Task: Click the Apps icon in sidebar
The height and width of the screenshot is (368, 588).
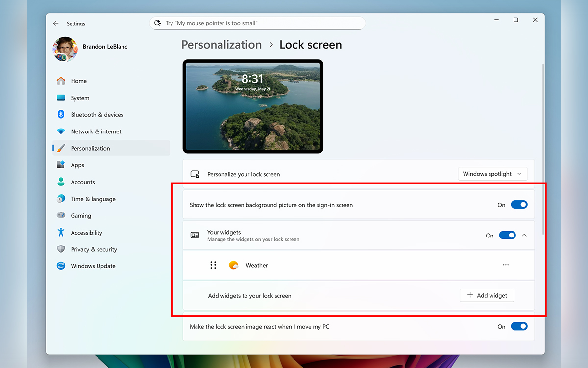Action: point(61,165)
